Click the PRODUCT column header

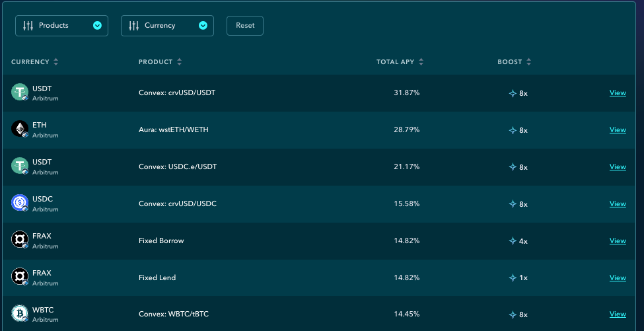(x=156, y=62)
